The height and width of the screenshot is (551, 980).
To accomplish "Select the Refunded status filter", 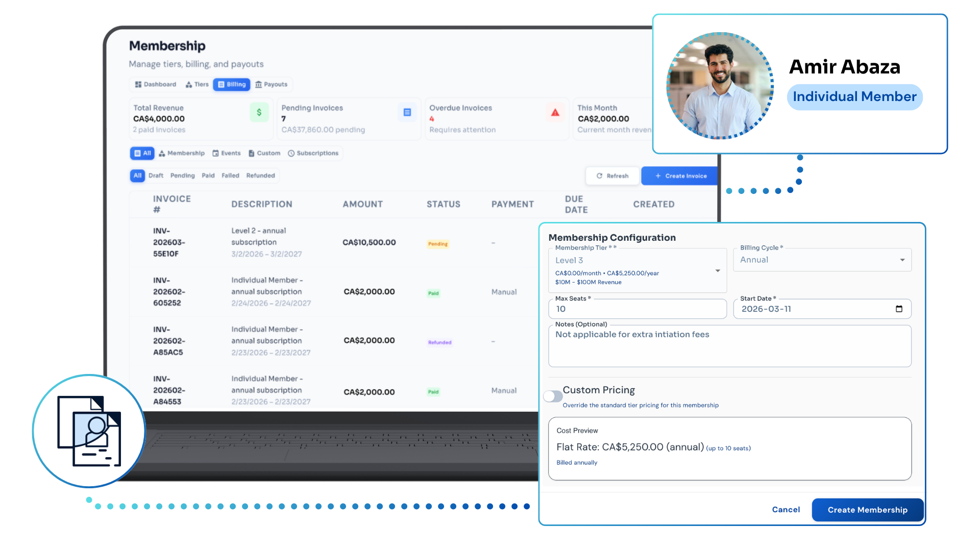I will coord(260,176).
